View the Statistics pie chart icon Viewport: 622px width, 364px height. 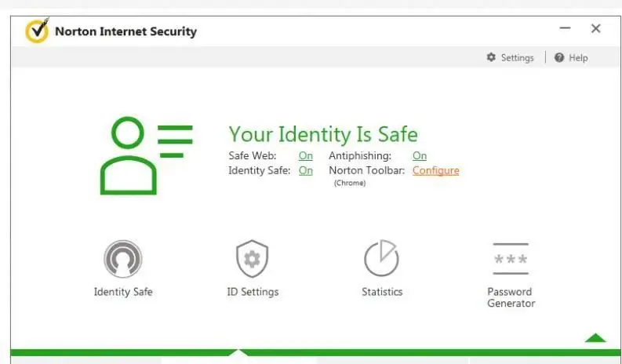tap(382, 258)
